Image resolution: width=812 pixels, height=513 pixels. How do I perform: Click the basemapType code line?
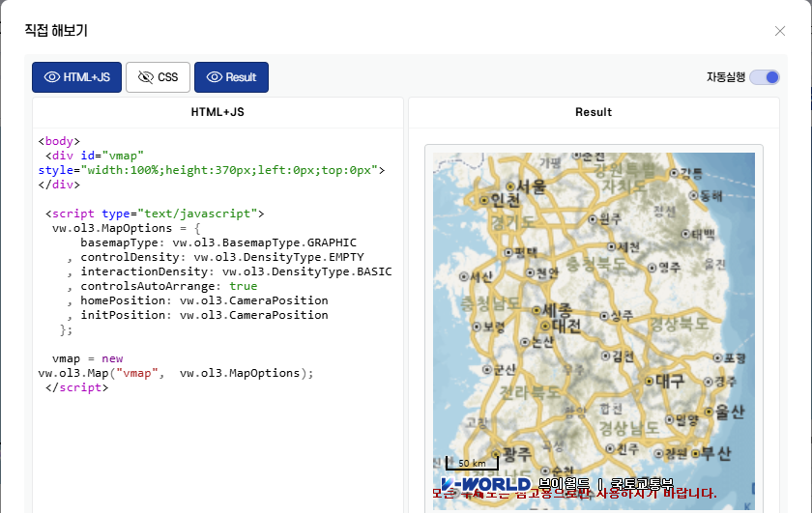pos(218,242)
